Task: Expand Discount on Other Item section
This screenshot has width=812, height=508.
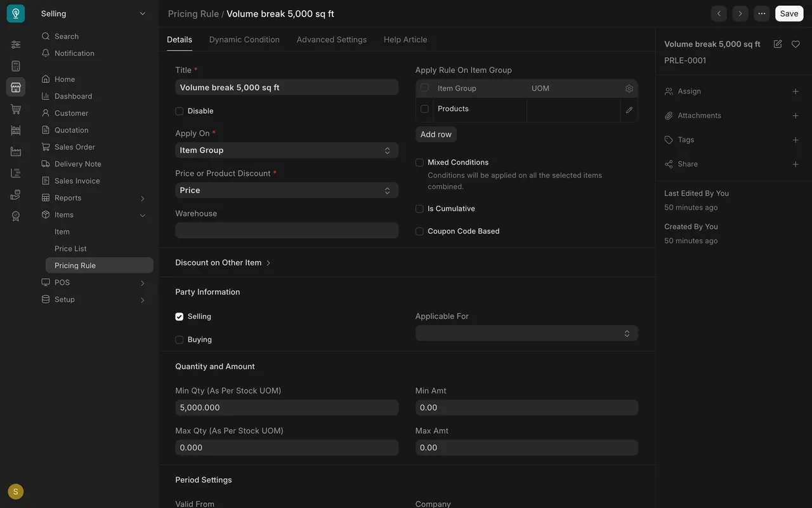Action: pos(223,263)
